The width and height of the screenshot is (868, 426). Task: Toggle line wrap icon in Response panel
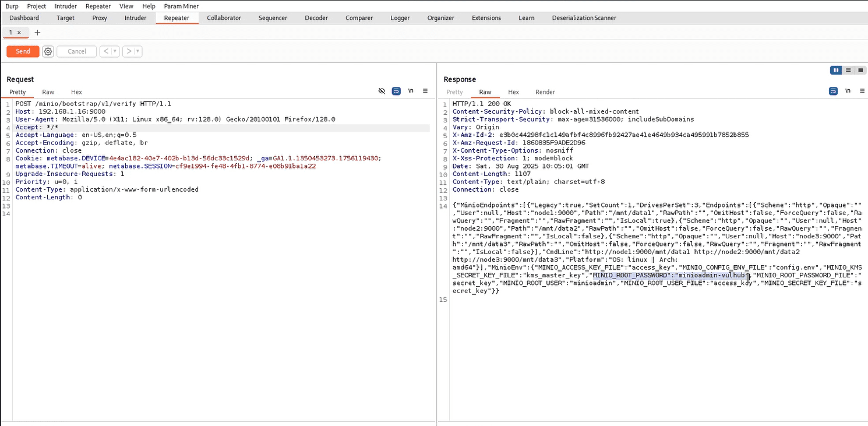point(834,91)
